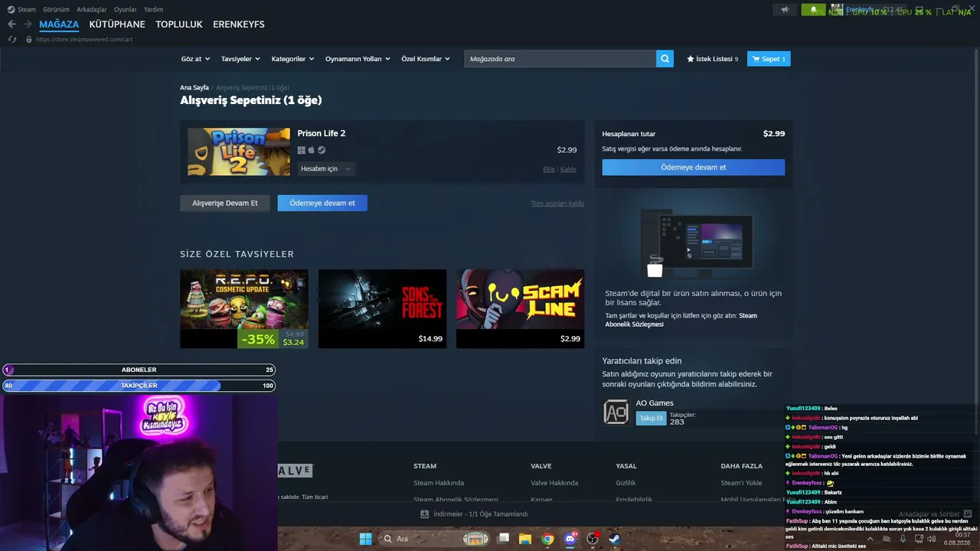Click the store URL in the address bar
The image size is (980, 551).
(x=84, y=39)
